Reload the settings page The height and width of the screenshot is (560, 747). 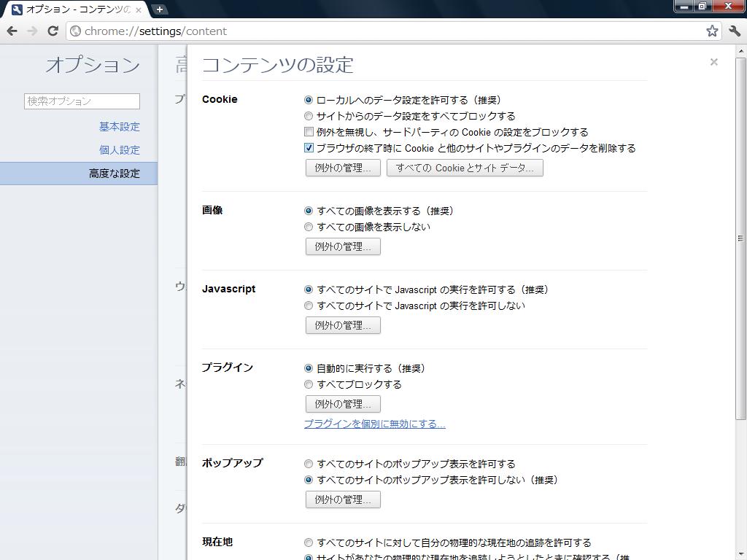pyautogui.click(x=52, y=31)
